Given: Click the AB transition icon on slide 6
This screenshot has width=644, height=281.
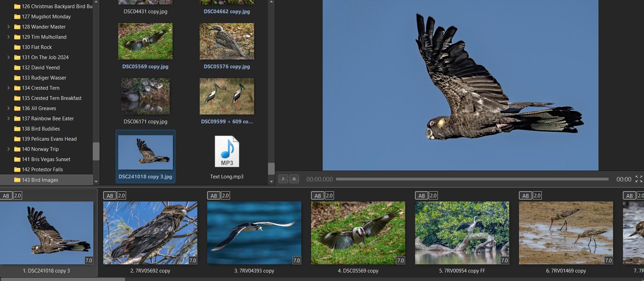Looking at the screenshot, I should [x=525, y=195].
